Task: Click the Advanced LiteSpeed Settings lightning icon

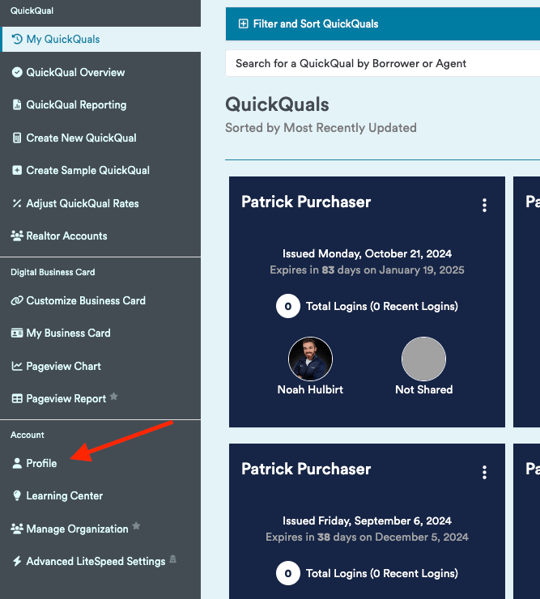Action: coord(17,561)
